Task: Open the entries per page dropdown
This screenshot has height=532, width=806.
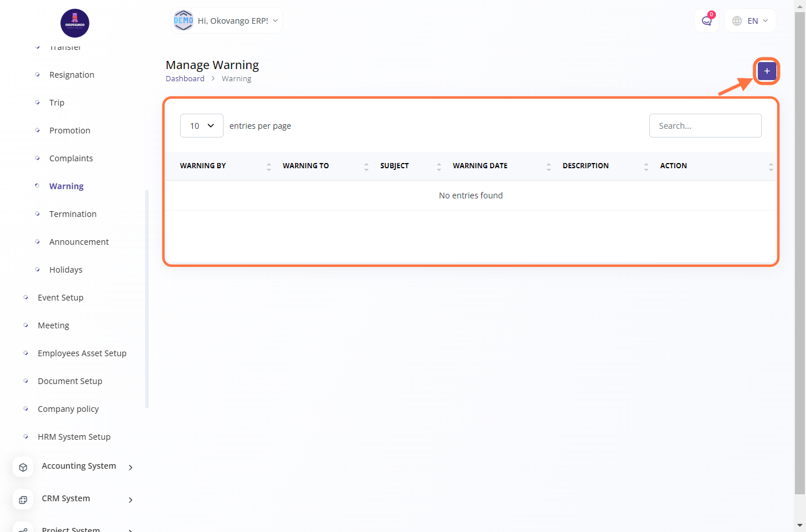Action: pyautogui.click(x=201, y=126)
